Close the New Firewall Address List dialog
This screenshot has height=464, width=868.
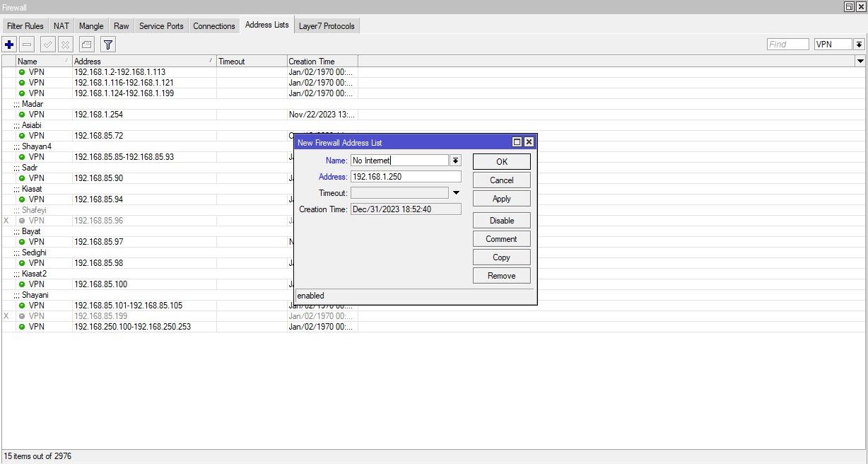click(529, 142)
